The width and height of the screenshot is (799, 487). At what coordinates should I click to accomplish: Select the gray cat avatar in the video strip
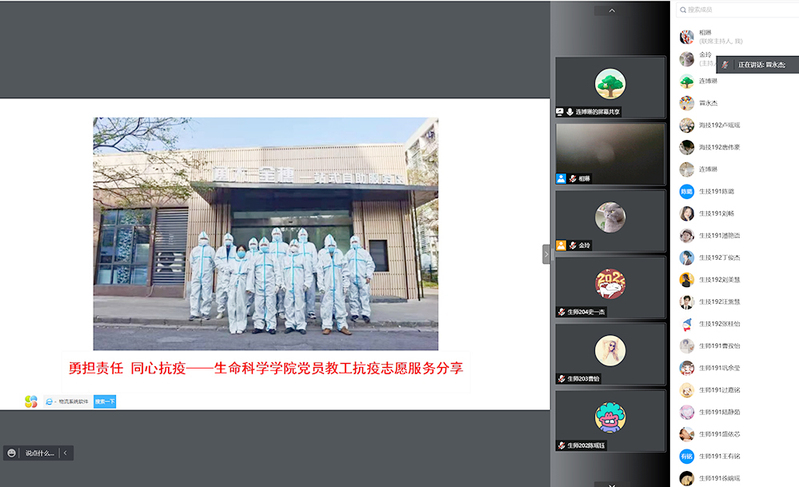(610, 217)
